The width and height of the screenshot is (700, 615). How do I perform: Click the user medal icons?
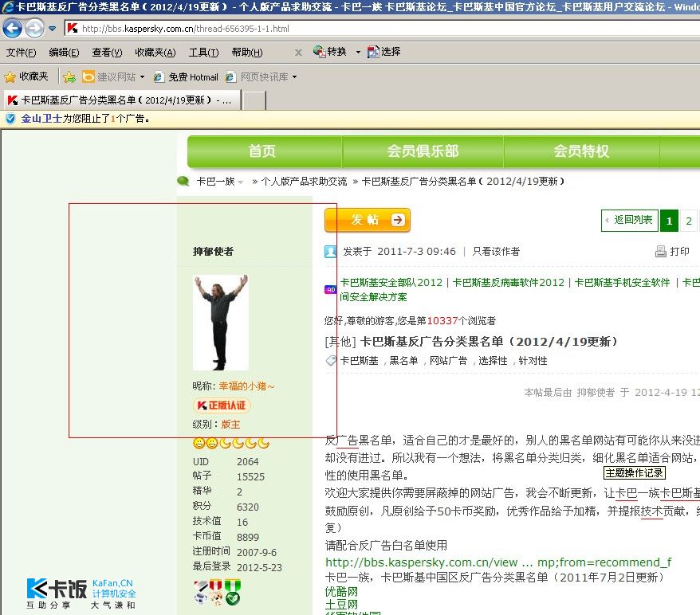[218, 592]
